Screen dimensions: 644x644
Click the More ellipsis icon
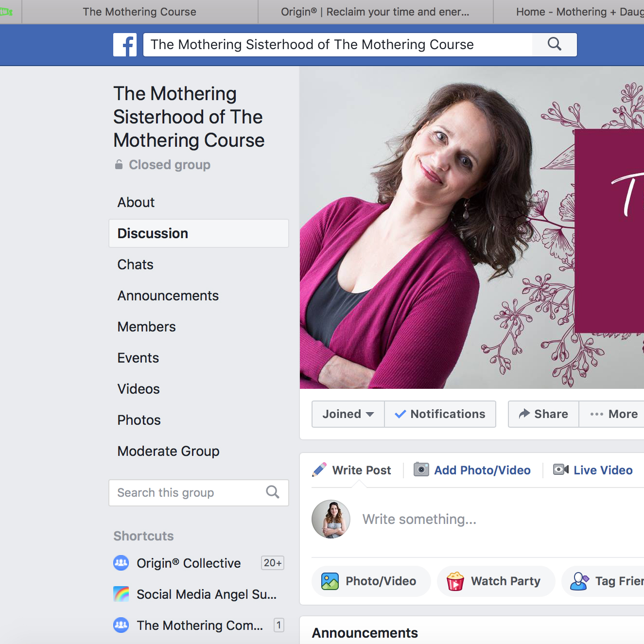tap(597, 414)
